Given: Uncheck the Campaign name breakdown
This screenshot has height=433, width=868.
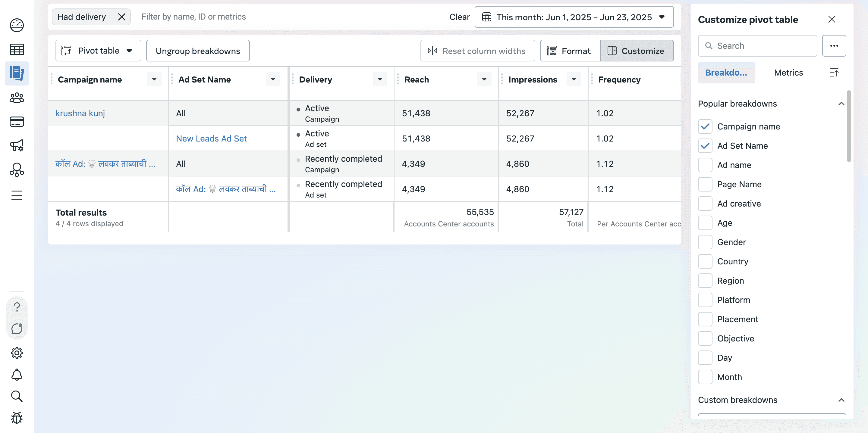Looking at the screenshot, I should pos(705,126).
